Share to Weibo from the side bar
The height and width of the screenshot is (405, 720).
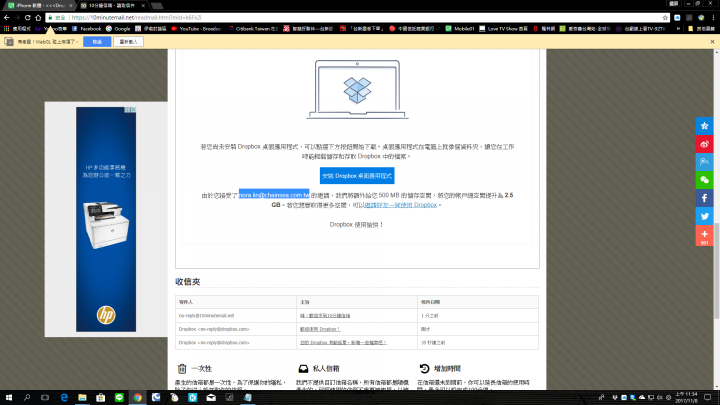704,144
